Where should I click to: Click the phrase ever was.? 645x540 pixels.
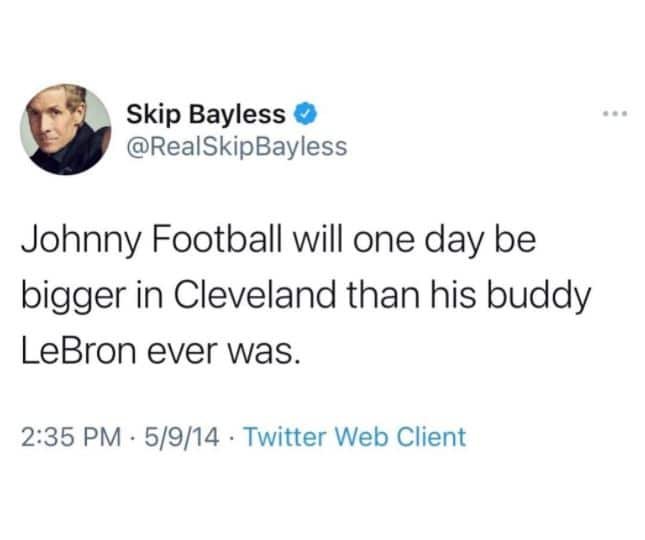tap(221, 352)
